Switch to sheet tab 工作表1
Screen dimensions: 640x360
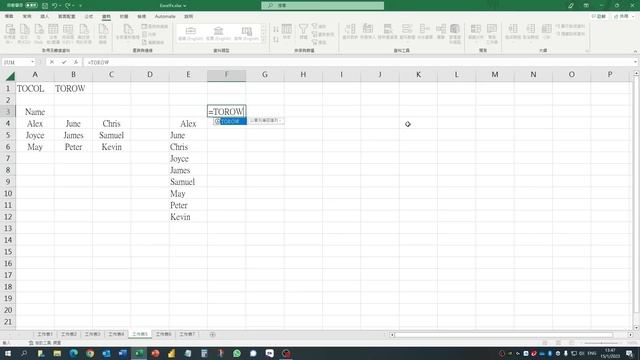[x=45, y=334]
